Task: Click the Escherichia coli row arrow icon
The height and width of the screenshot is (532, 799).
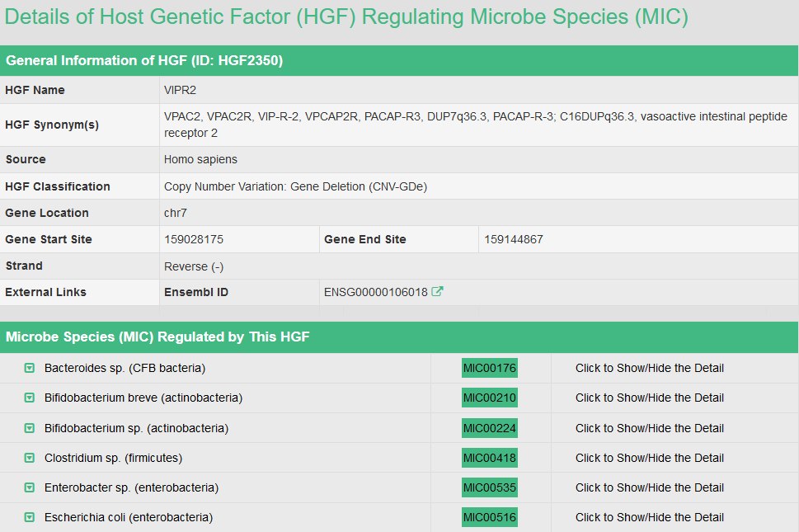Action: pos(30,517)
